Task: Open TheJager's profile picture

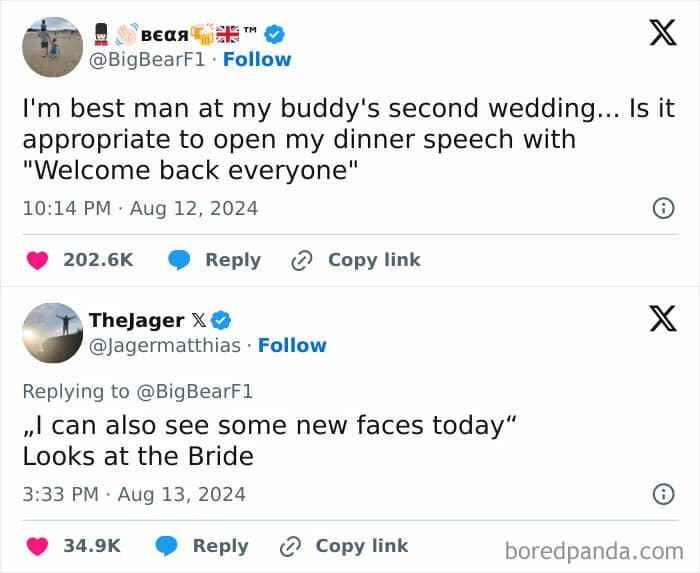Action: click(x=52, y=332)
